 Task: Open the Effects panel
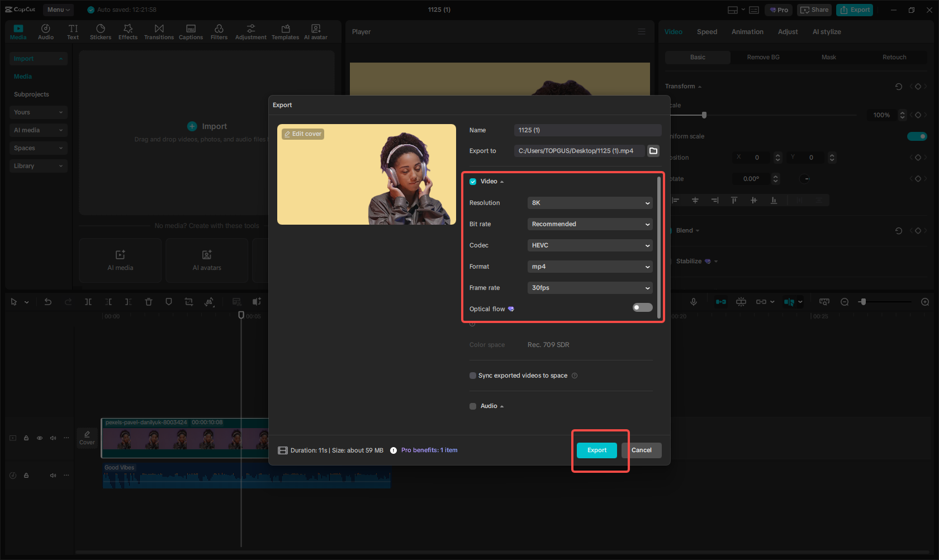(x=128, y=31)
